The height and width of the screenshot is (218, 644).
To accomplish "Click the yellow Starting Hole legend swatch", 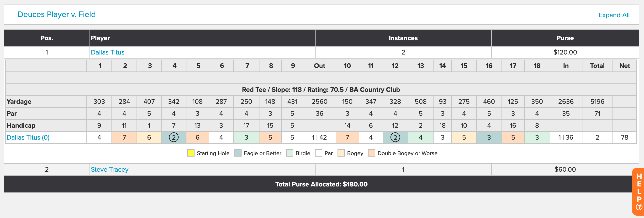I will 191,153.
